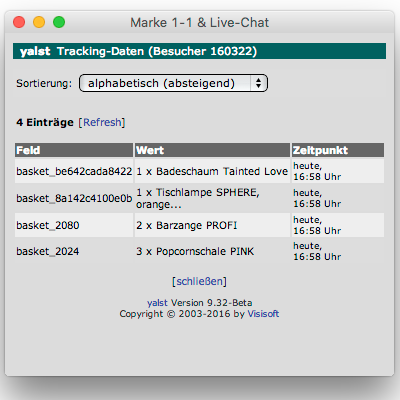The image size is (400, 400).
Task: Close the window with the red button
Action: (19, 22)
